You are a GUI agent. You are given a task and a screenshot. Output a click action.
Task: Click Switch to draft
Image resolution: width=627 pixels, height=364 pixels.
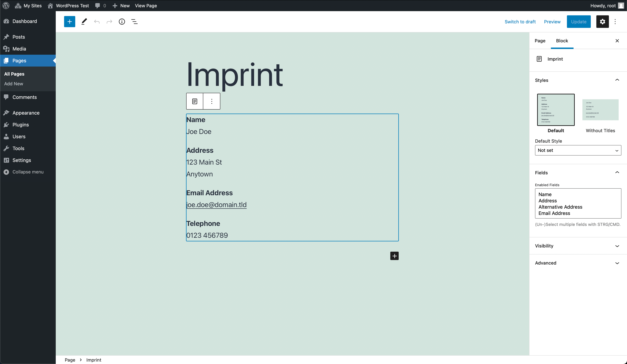pos(520,22)
